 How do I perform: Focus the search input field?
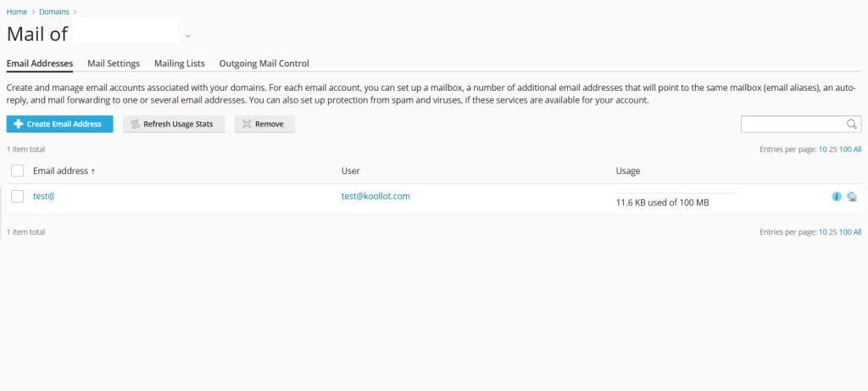pos(793,125)
